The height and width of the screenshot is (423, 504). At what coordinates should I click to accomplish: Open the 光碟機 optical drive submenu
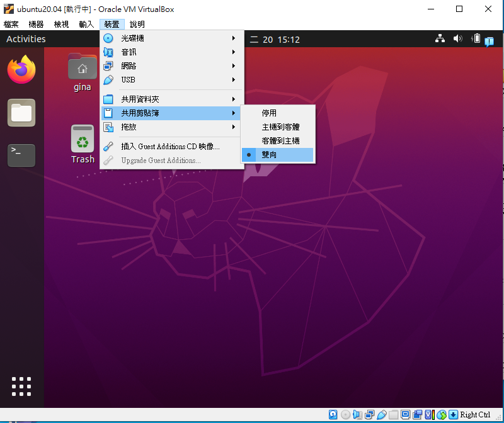tap(172, 38)
